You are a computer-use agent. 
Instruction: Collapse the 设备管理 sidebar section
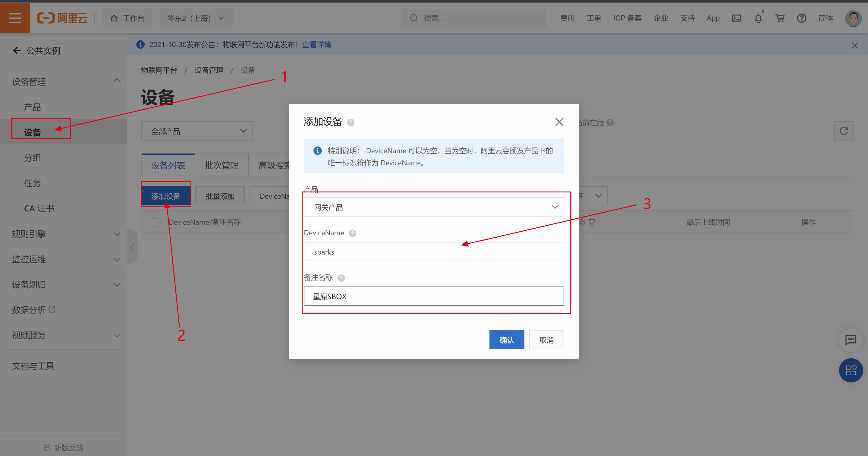pyautogui.click(x=66, y=82)
